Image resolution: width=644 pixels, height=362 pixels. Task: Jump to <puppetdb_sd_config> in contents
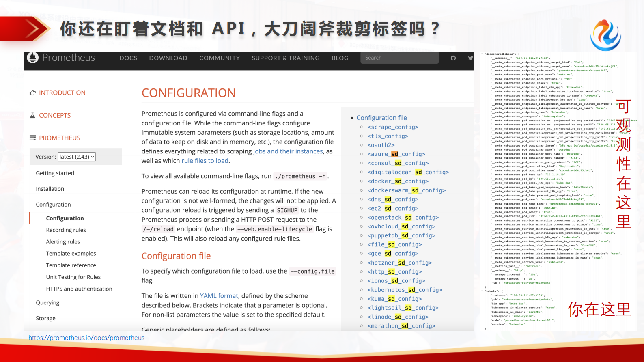tap(401, 235)
